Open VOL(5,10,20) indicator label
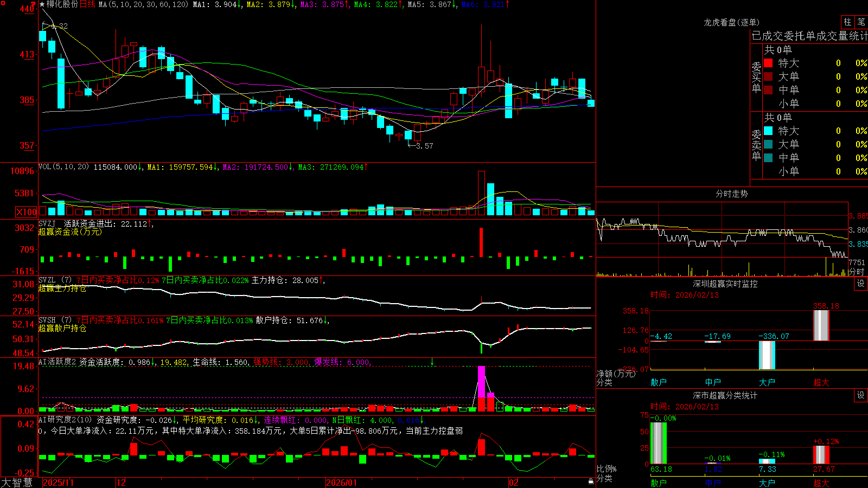This screenshot has width=868, height=488. [x=63, y=167]
